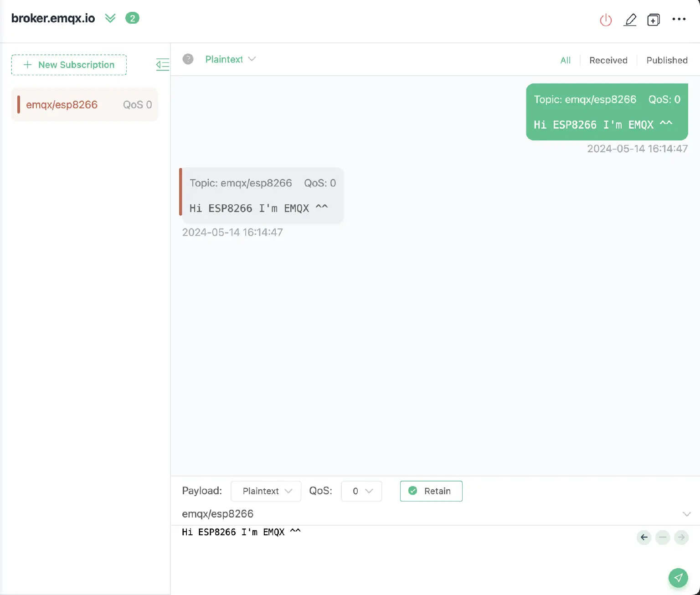Open the Payload type Plaintext dropdown

point(266,491)
